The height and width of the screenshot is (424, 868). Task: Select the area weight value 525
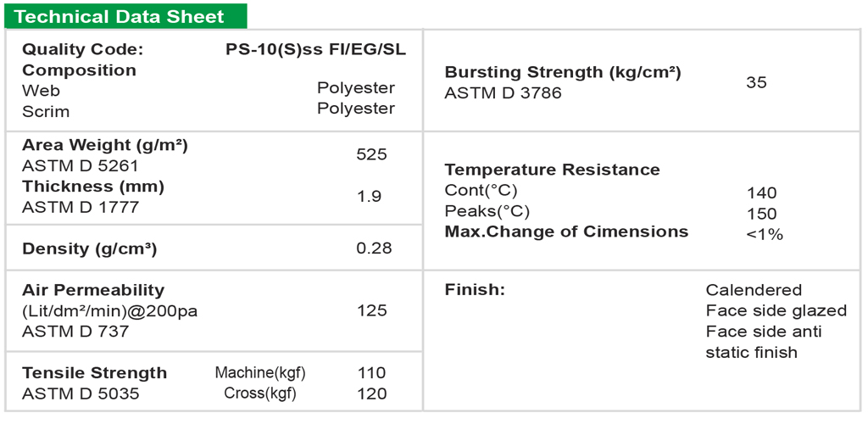pos(371,154)
